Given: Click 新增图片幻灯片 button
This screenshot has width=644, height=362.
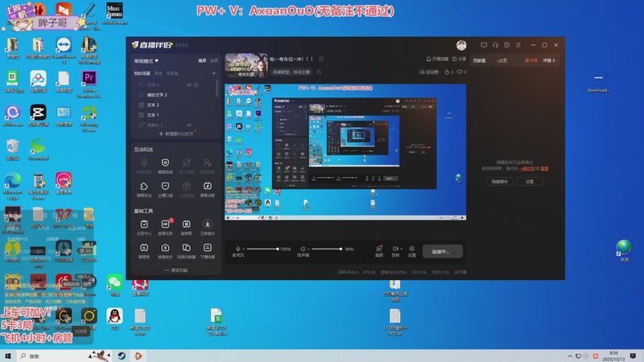Looking at the screenshot, I should 176,134.
